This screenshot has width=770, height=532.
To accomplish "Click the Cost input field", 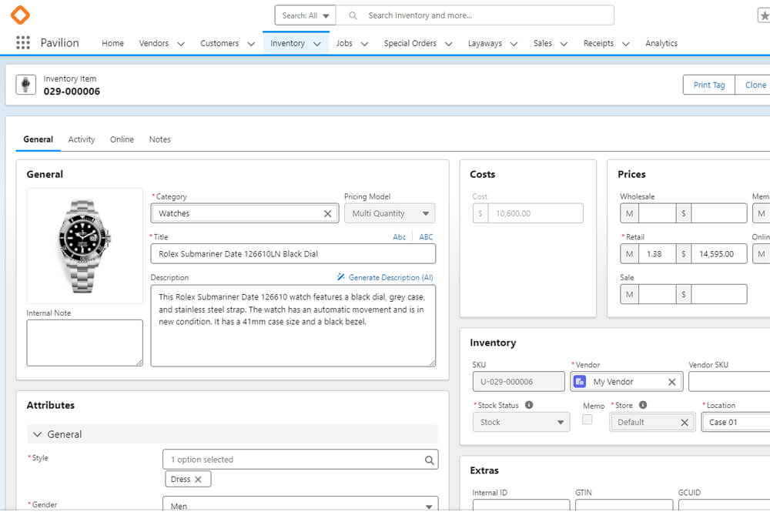I will 536,214.
